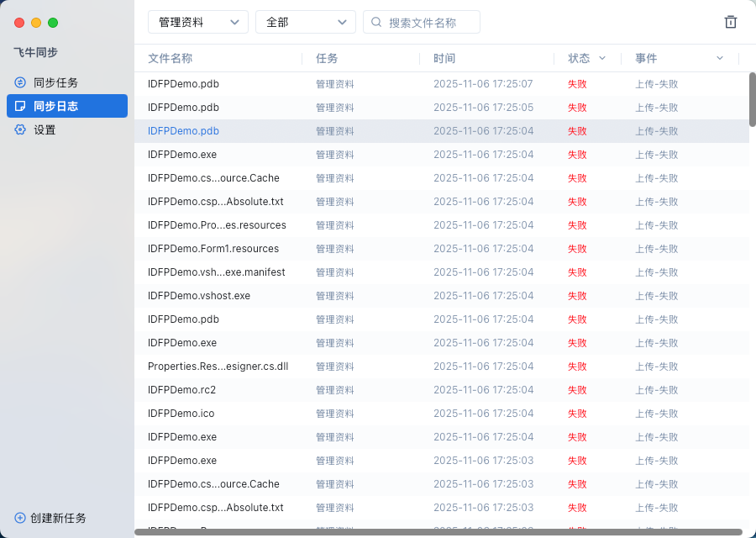The image size is (756, 538).
Task: Select the Properties.Res...esigner.cs.dll row
Action: 442,367
